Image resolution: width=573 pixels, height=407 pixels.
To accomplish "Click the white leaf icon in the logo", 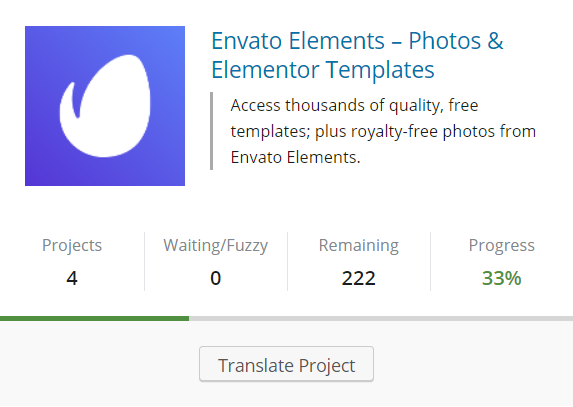I will click(105, 106).
